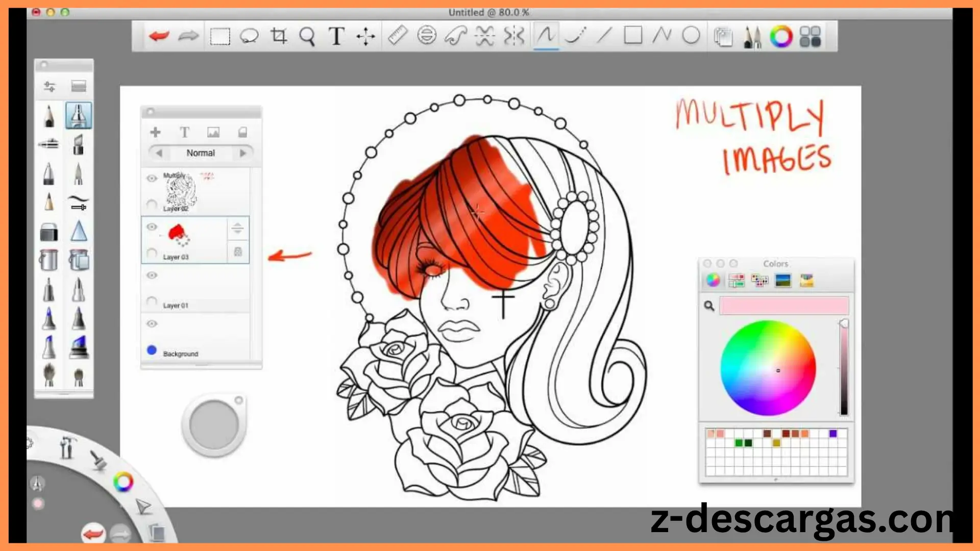Image resolution: width=980 pixels, height=551 pixels.
Task: Open the Brush Library icon in brush palette
Action: 79,86
